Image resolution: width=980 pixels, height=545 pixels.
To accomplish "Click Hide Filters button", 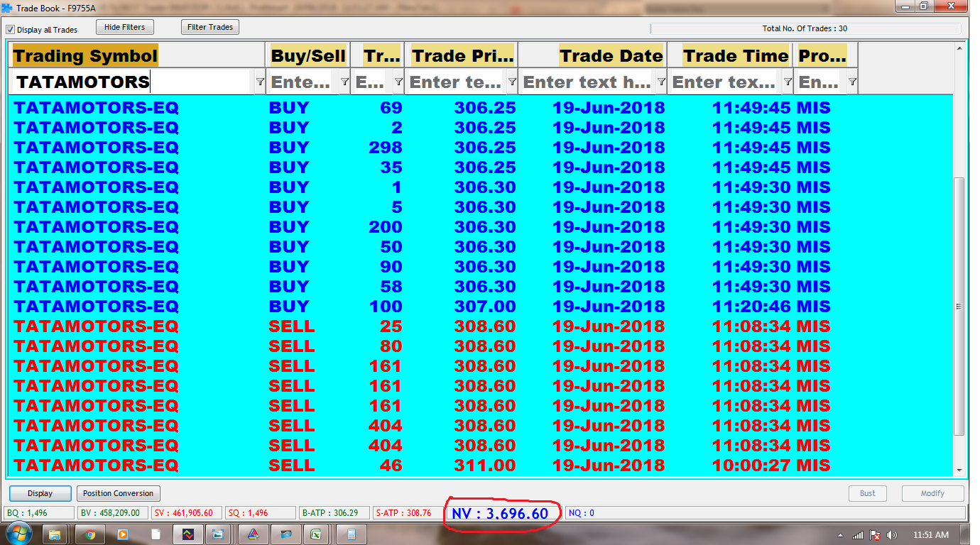I will pos(124,27).
